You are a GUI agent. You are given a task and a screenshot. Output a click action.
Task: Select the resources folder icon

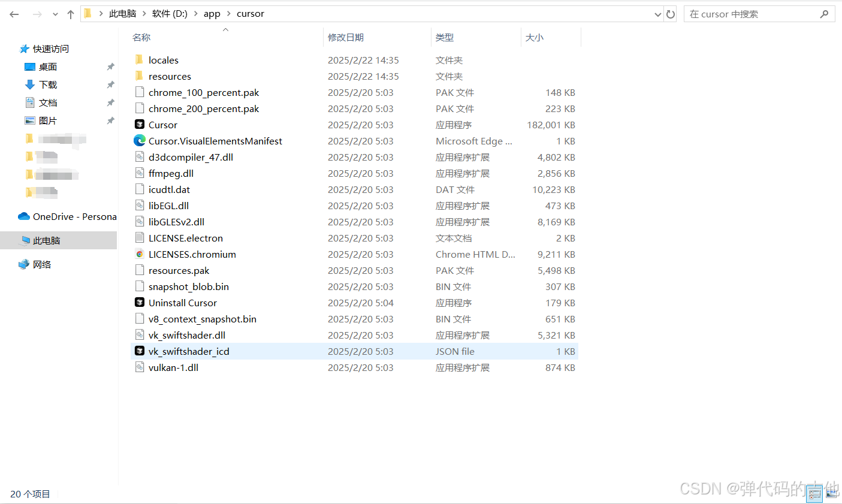140,76
